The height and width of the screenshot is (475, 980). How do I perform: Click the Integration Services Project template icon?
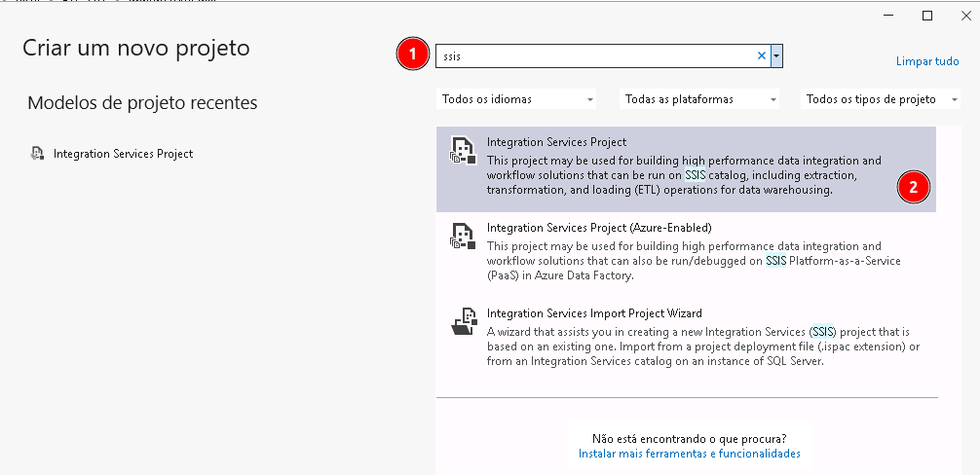(x=463, y=151)
